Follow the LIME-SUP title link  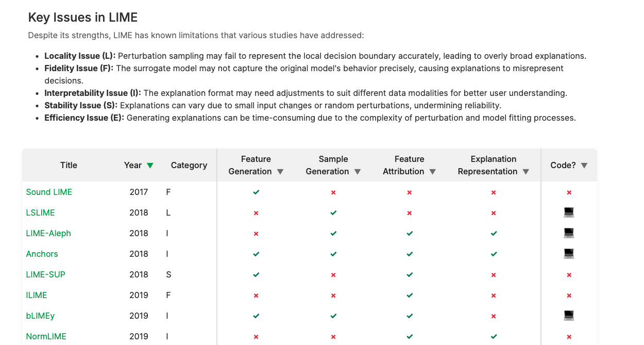point(45,274)
